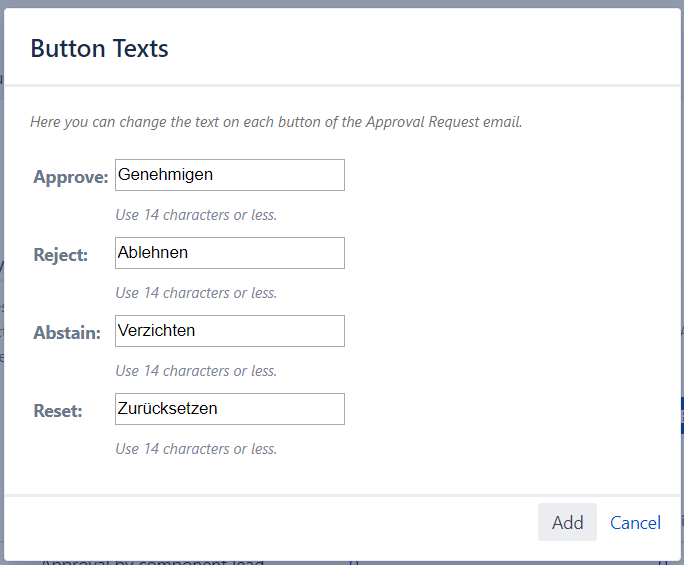This screenshot has width=684, height=565.
Task: Click the Approve field containing "Genehmigen"
Action: tap(229, 175)
